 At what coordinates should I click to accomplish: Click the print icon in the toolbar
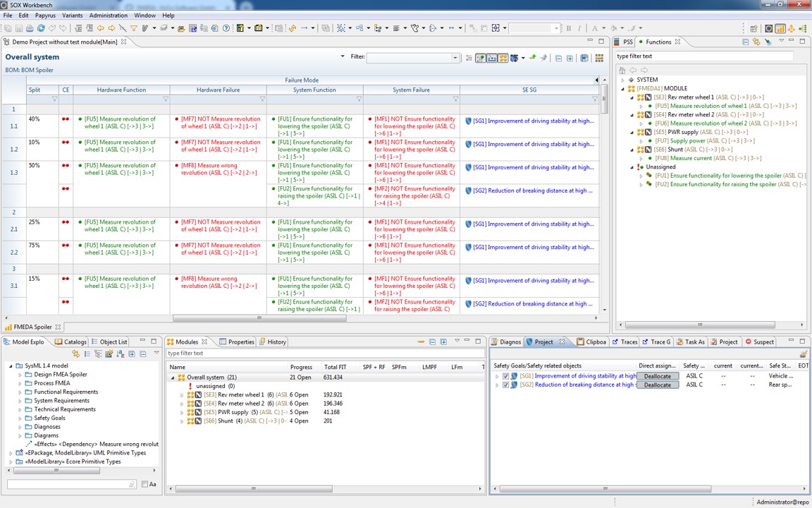[30, 28]
